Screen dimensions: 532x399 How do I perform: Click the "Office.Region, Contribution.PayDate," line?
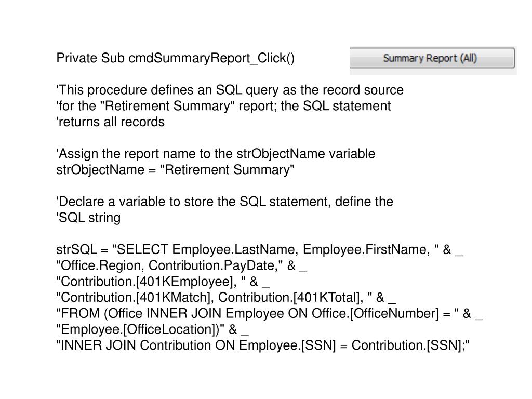coord(181,265)
